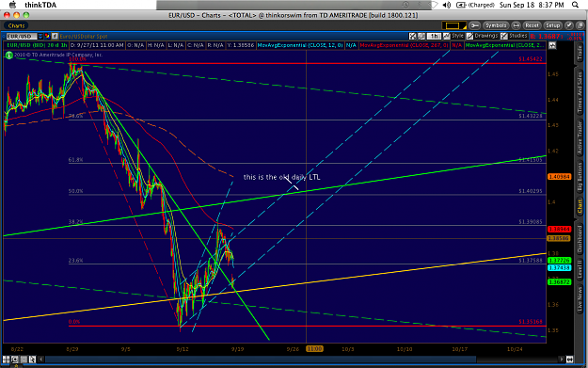Screen dimensions: 588x368
Task: Click the fundamentals icon next to symbol field
Action: pos(55,37)
